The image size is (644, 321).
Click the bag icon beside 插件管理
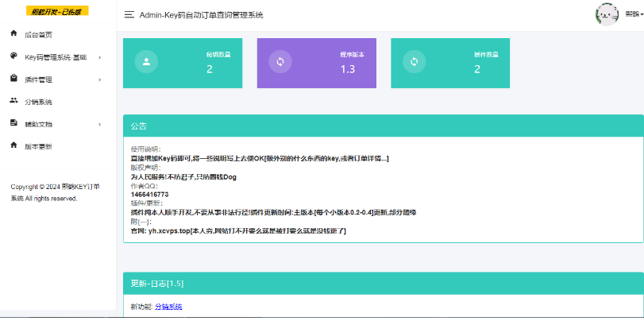pos(13,78)
